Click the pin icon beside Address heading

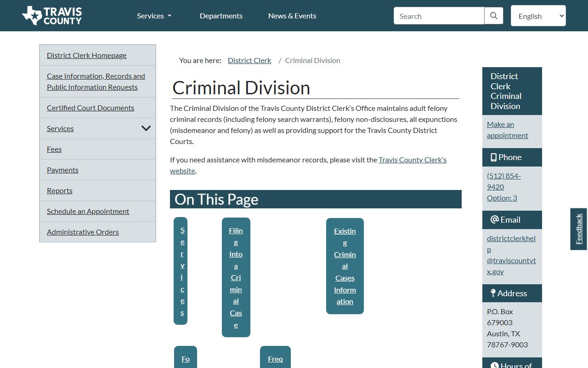pos(493,293)
